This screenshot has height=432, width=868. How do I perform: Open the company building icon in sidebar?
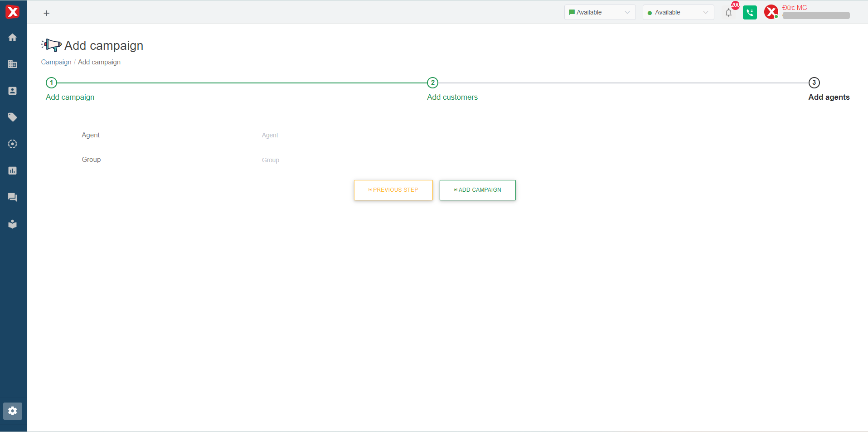pyautogui.click(x=13, y=64)
